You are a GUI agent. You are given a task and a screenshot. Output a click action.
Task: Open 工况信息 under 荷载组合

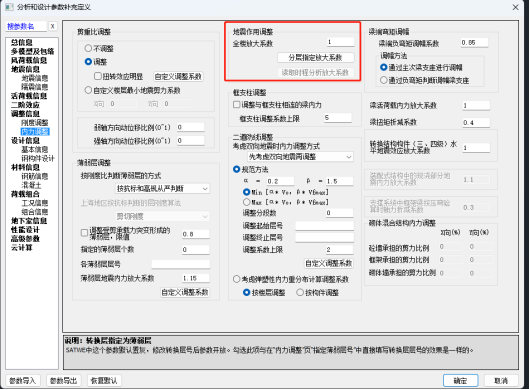coord(34,203)
